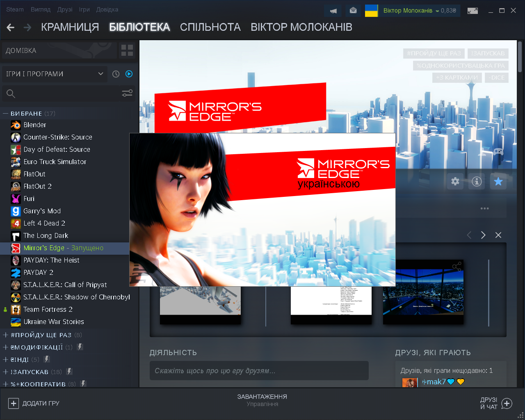Click the Left 4 Dead 2 icon

16,224
